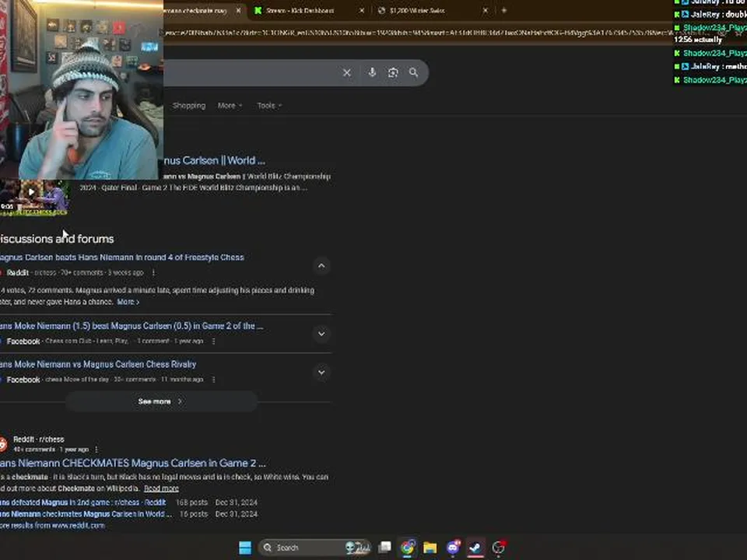The image size is (747, 560).
Task: Open a new browser tab
Action: pos(503,10)
